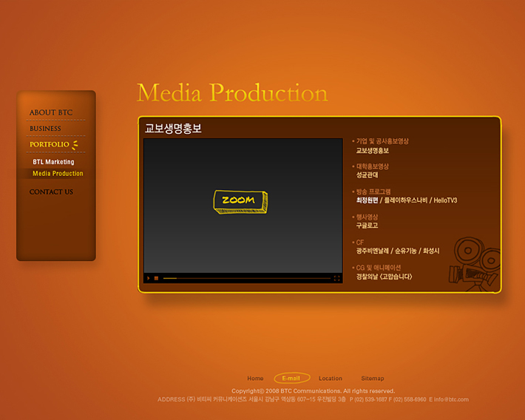Select BUSINESS in the side menu

point(45,129)
